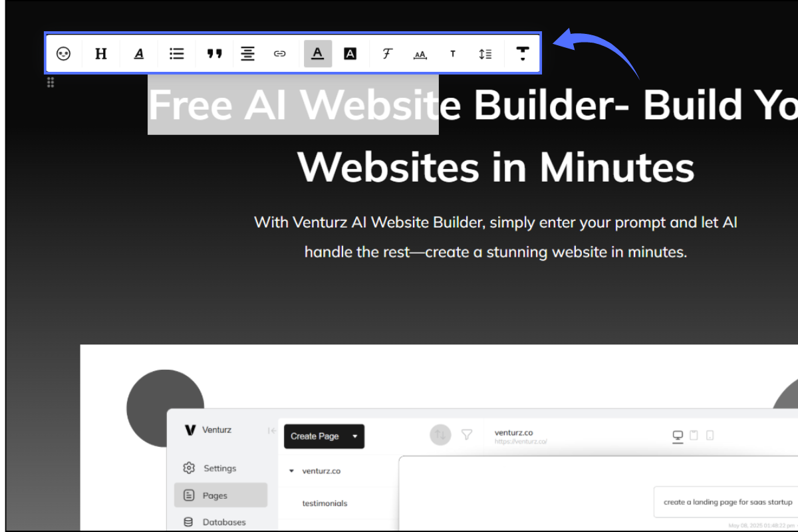Open the emoji picker in the toolbar

pos(63,54)
